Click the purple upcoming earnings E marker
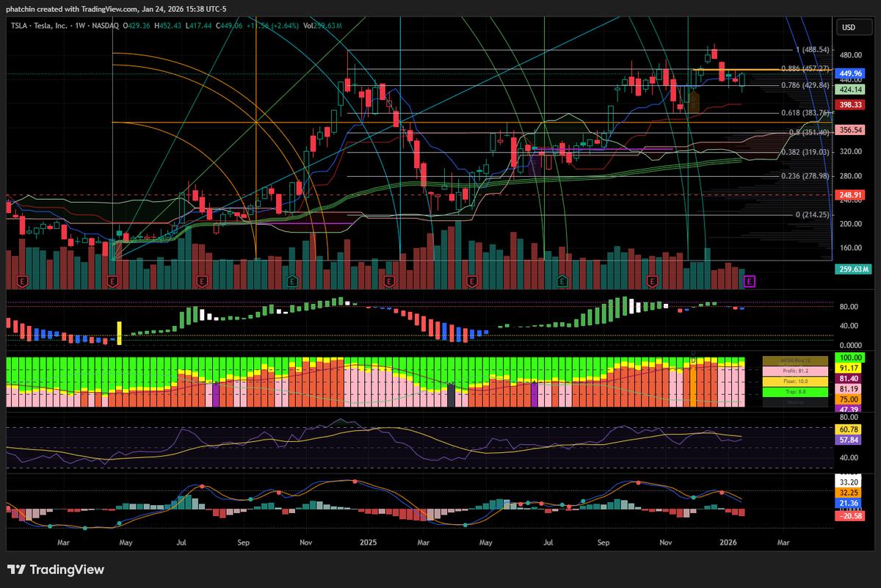The height and width of the screenshot is (588, 881). click(750, 280)
